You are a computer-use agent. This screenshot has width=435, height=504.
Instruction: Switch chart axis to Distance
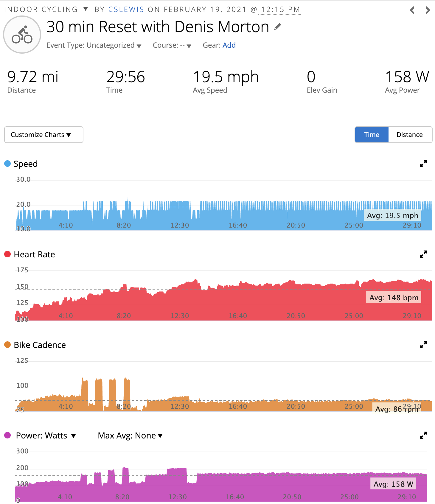(410, 135)
